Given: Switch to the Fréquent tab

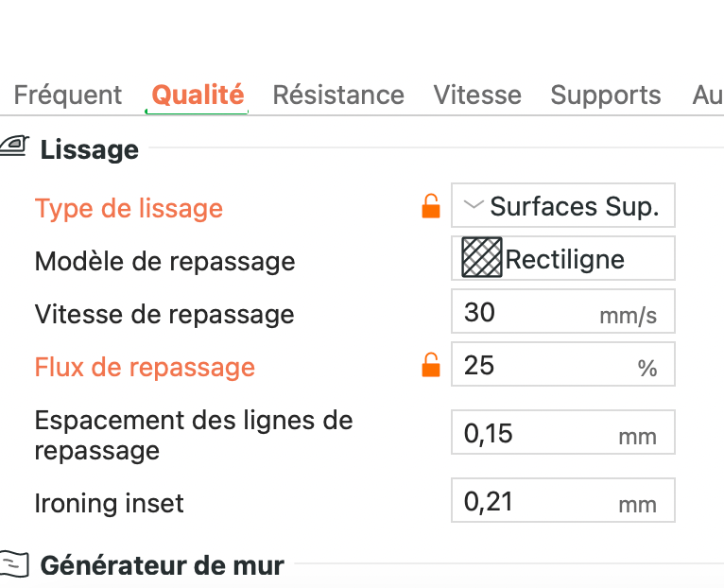Looking at the screenshot, I should pos(68,95).
